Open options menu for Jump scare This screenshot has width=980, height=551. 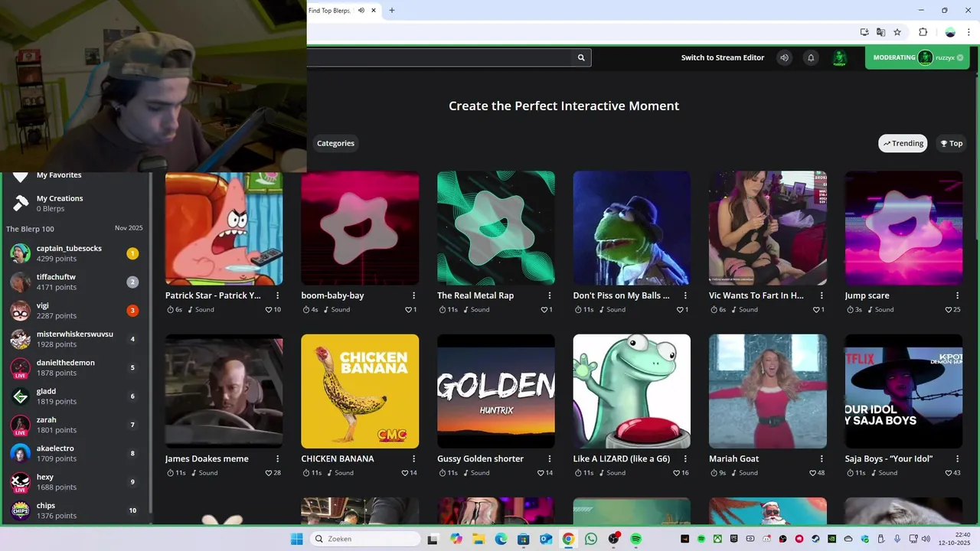[958, 295]
